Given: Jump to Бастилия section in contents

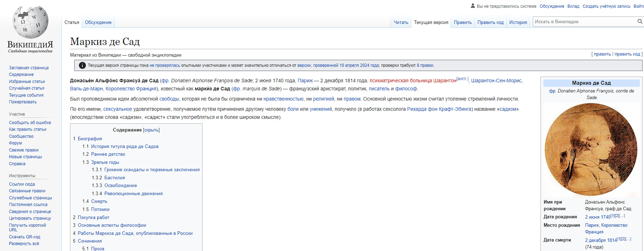Looking at the screenshot, I should 114,178.
